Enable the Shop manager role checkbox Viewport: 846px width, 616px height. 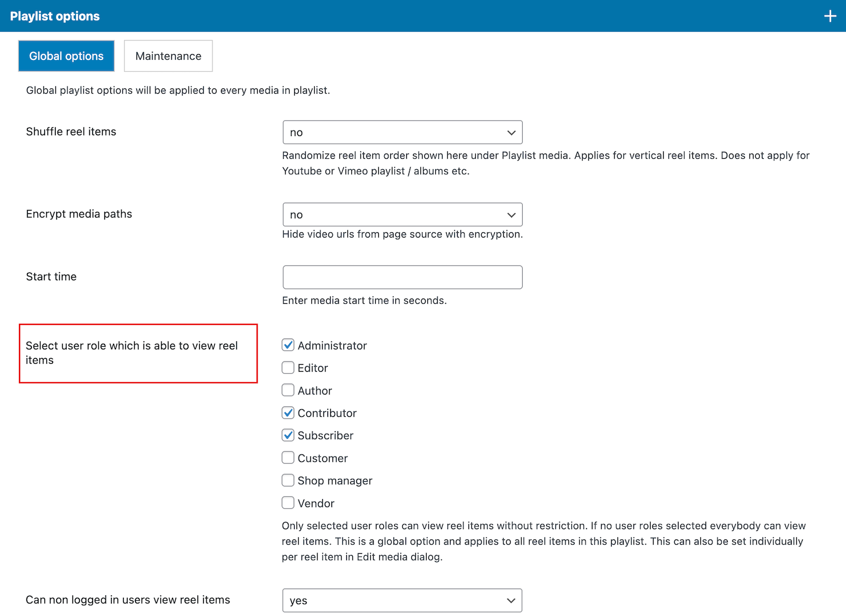click(x=288, y=481)
